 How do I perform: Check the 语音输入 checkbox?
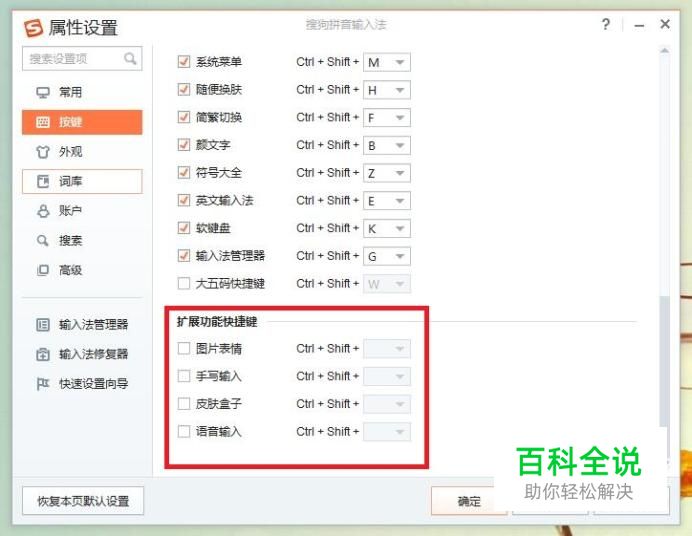point(184,431)
